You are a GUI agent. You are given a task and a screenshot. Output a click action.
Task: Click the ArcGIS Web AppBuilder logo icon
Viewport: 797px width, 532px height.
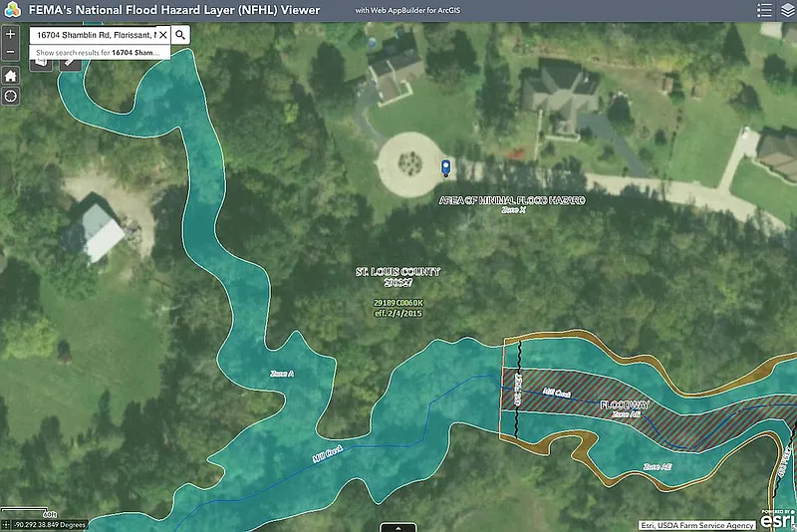pos(10,10)
